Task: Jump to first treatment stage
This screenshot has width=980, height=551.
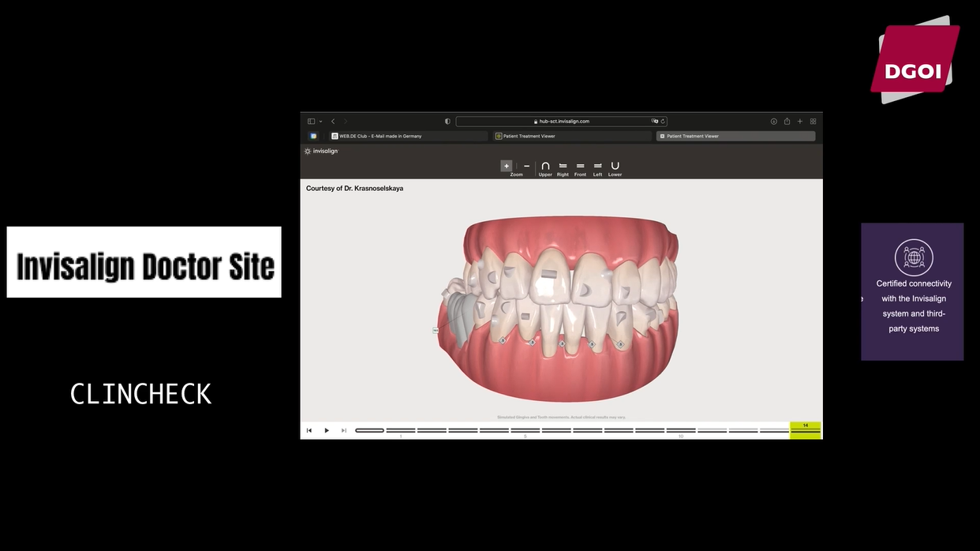Action: point(309,430)
